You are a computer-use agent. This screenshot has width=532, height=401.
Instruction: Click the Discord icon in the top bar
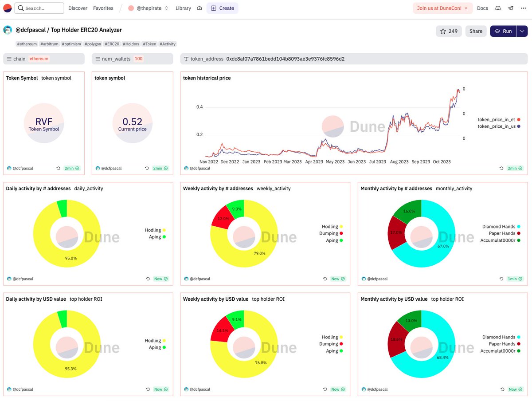497,8
